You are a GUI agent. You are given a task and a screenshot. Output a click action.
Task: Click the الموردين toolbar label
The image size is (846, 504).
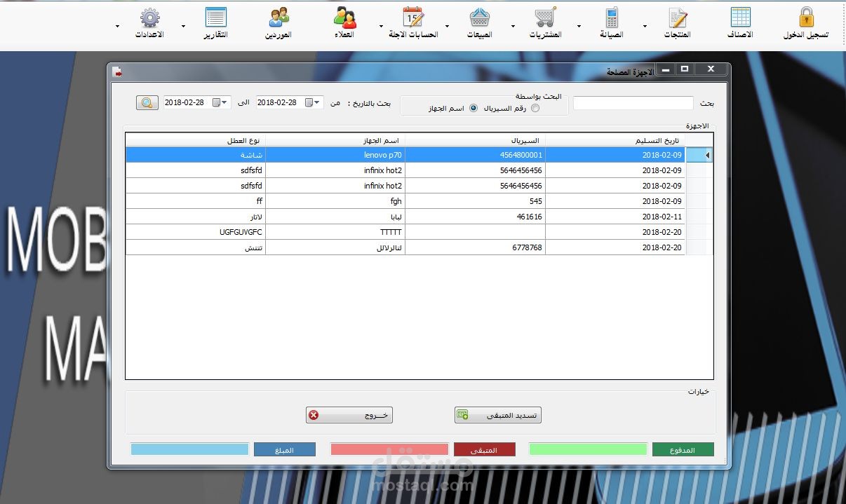(278, 34)
